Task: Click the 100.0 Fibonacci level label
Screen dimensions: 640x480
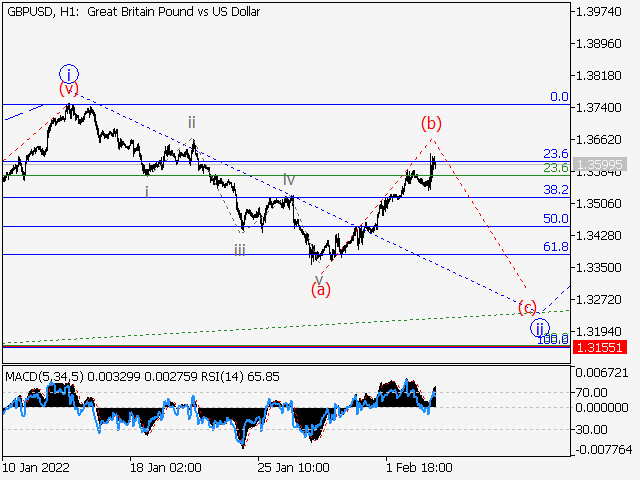Action: (x=553, y=339)
